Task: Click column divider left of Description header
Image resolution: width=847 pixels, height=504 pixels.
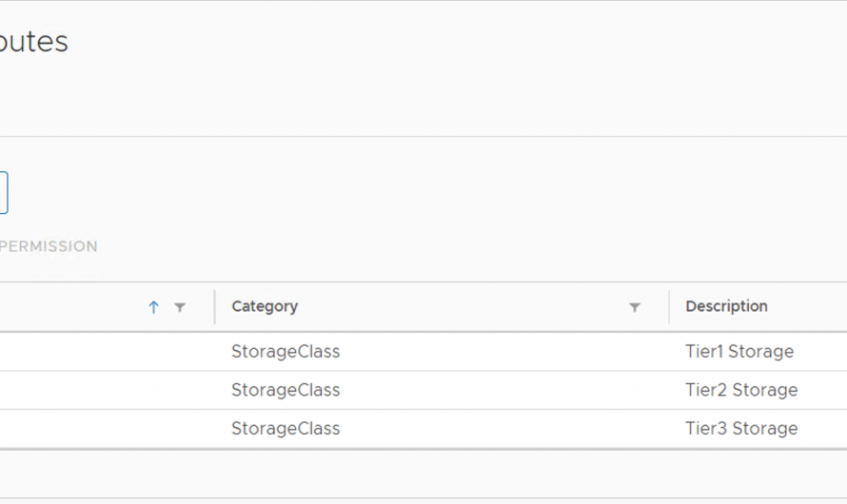Action: click(x=669, y=307)
